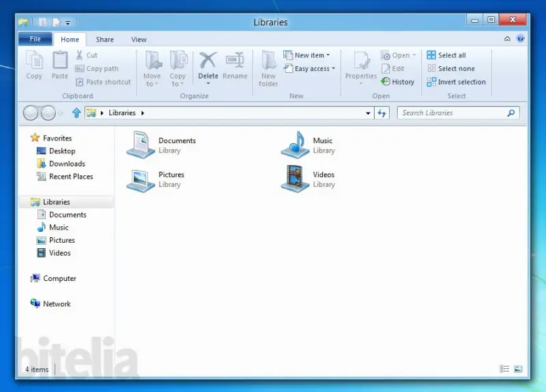Expand chevron after Libraries in address bar
546x392 pixels.
(x=143, y=112)
